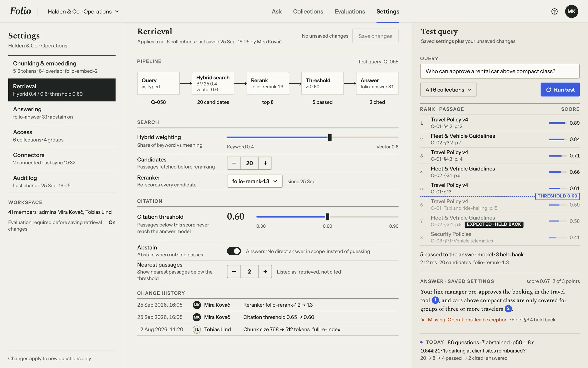Open the Evaluations tab
Image resolution: width=588 pixels, height=368 pixels.
tap(350, 12)
